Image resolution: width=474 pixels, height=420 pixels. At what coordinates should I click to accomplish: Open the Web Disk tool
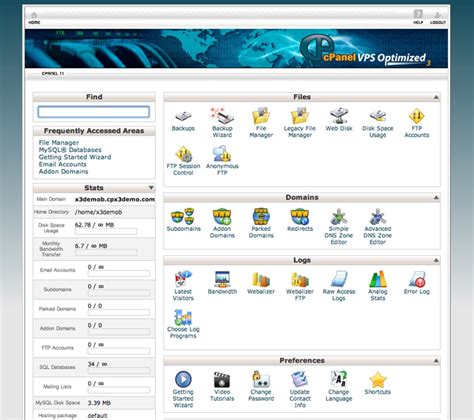click(339, 119)
